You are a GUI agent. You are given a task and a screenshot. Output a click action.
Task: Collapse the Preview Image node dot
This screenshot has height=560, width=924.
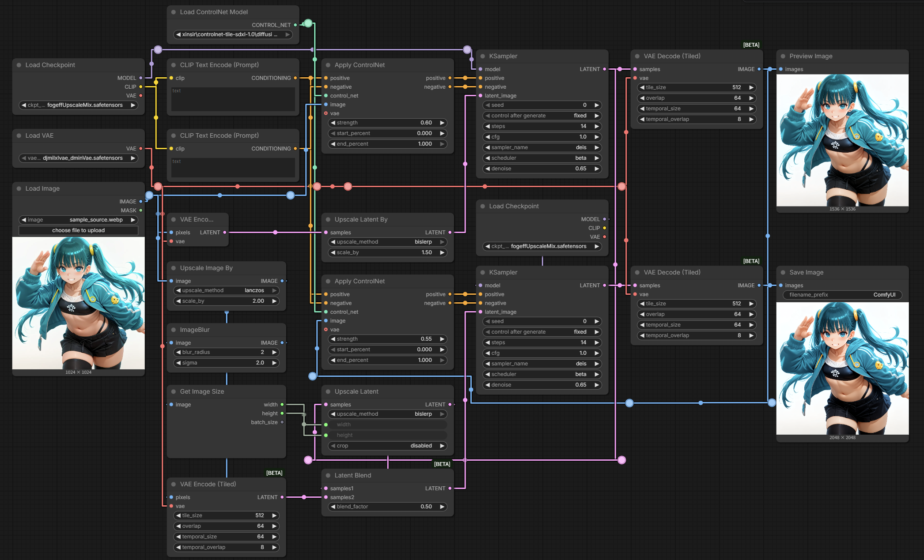(783, 56)
